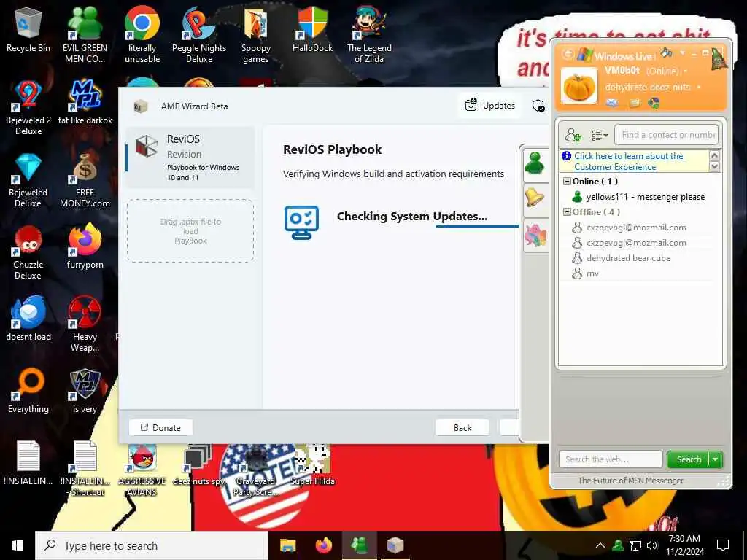Click the 'Drag .apbx file to load' drop zone
Viewport: 747px width, 560px height.
[x=190, y=231]
